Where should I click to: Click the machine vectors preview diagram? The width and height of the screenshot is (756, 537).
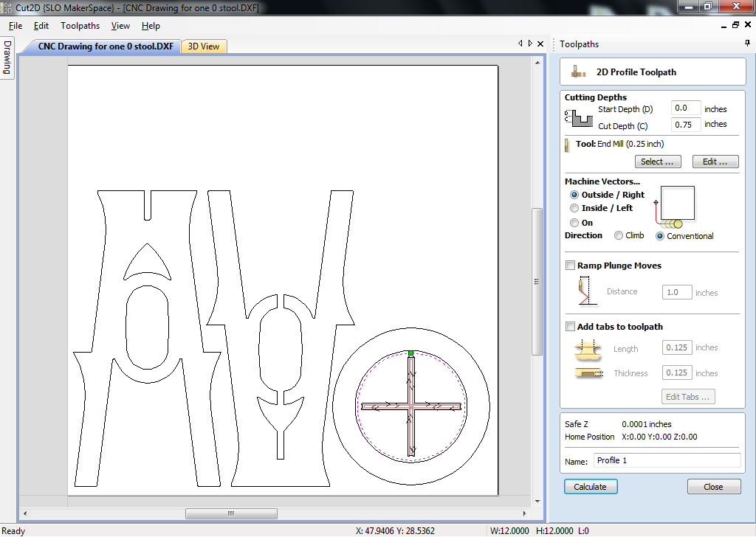point(676,207)
